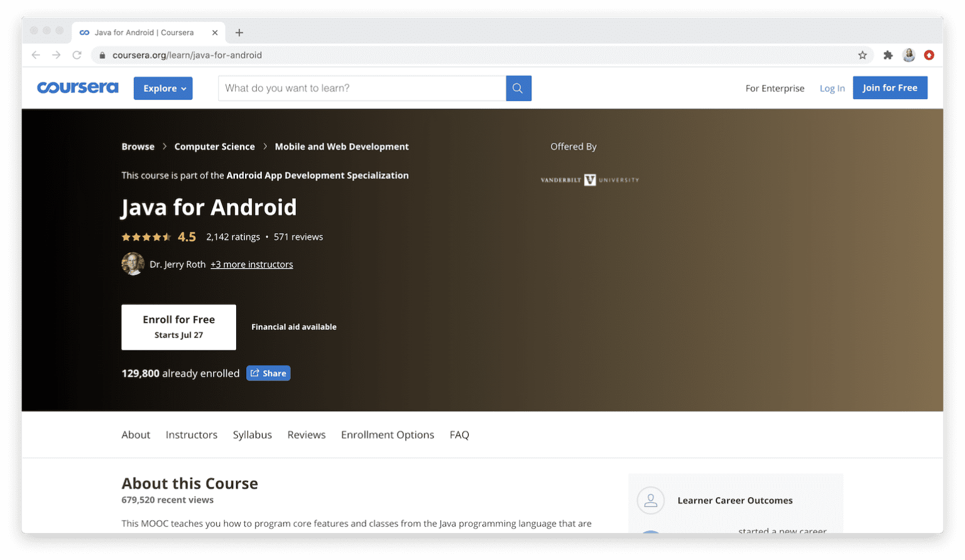Screen dimensions: 965x560
Task: View site security via the padlock icon
Action: point(102,55)
